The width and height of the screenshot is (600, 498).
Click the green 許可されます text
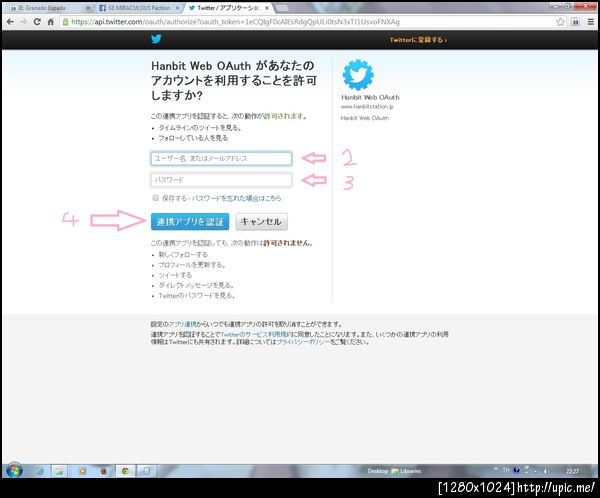[x=285, y=116]
